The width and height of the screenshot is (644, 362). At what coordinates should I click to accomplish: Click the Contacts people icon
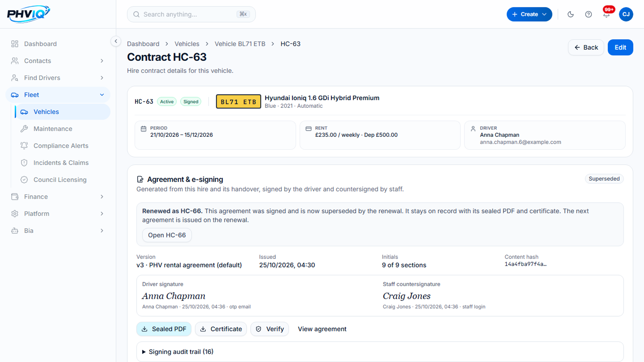pyautogui.click(x=15, y=61)
